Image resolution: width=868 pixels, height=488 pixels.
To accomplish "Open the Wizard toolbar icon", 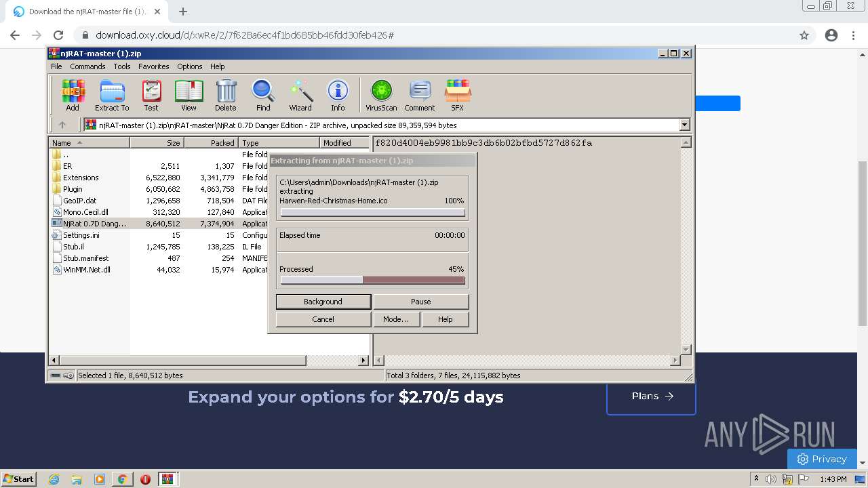I will click(300, 95).
